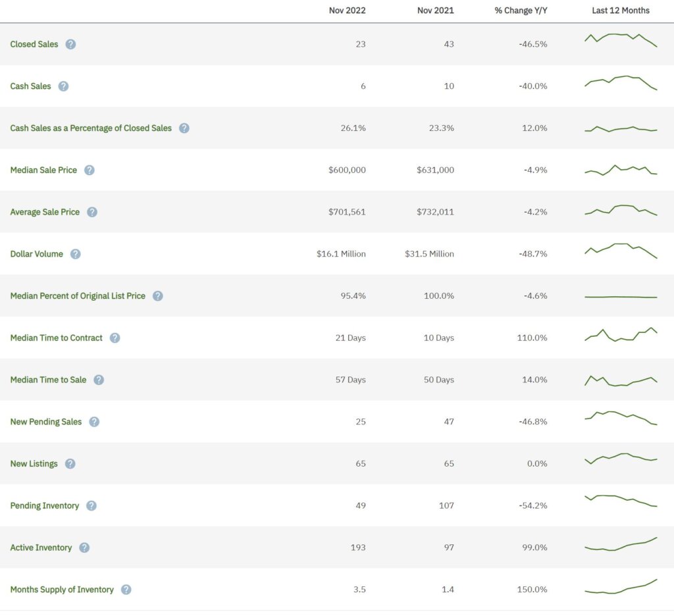Open the Closed Sales metric link
This screenshot has height=616, width=674.
coord(34,44)
